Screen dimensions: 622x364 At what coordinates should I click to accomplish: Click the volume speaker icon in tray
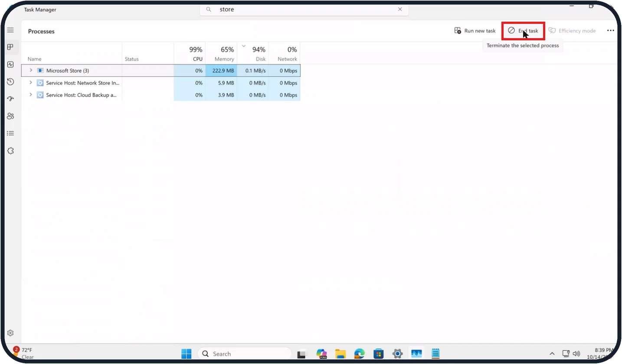pyautogui.click(x=576, y=354)
